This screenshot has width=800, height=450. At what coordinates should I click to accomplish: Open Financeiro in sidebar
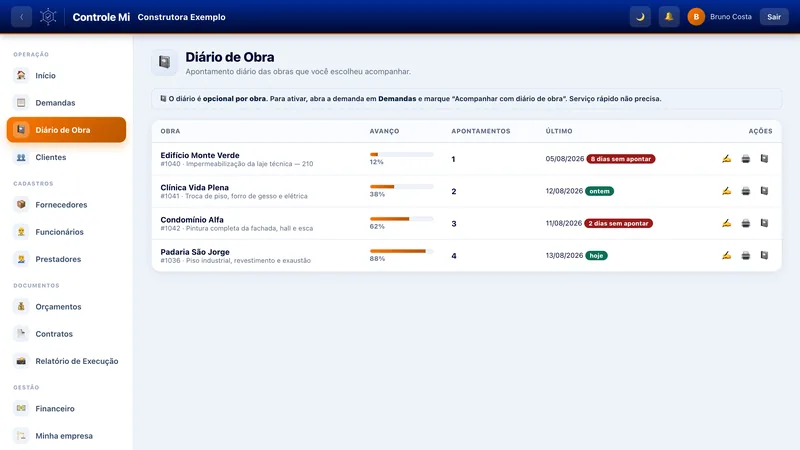click(x=66, y=409)
